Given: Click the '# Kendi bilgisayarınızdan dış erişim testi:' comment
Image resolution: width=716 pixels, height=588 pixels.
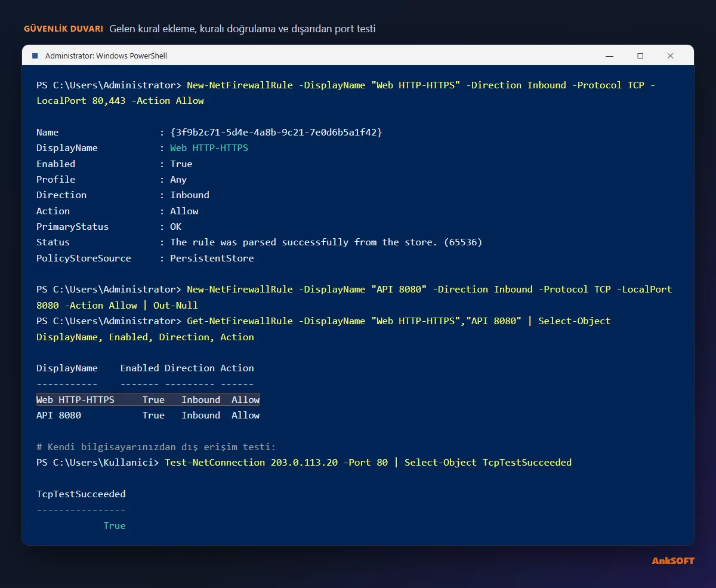Looking at the screenshot, I should coord(156,447).
